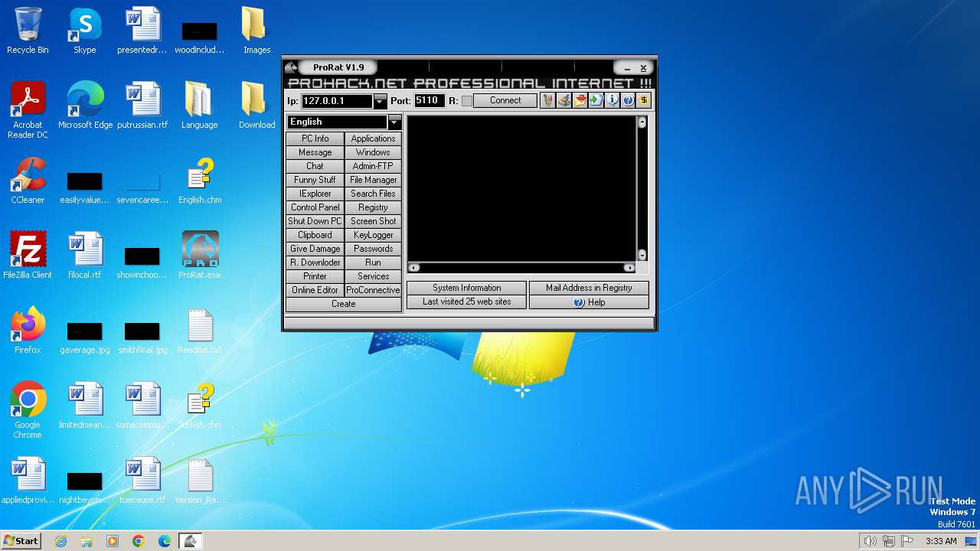
Task: Click the horizontal scrollbar right arrow
Action: coord(629,268)
